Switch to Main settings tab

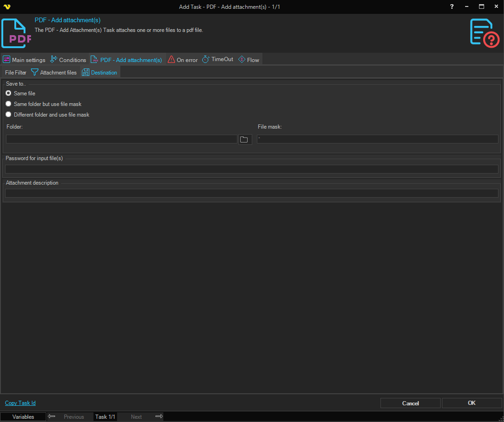24,60
